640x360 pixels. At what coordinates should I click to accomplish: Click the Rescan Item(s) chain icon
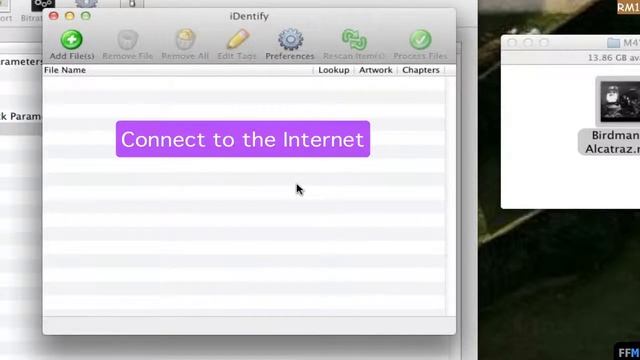pyautogui.click(x=354, y=40)
